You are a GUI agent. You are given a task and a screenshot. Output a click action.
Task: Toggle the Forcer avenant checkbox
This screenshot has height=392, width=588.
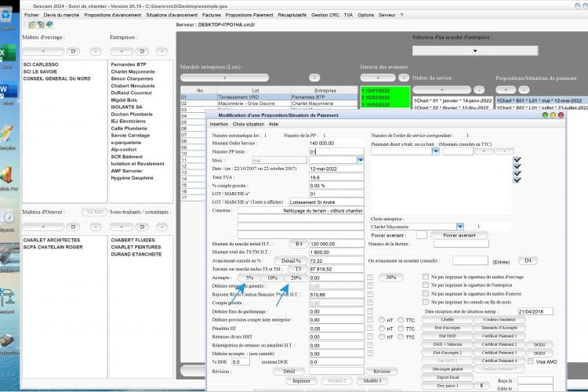point(422,235)
